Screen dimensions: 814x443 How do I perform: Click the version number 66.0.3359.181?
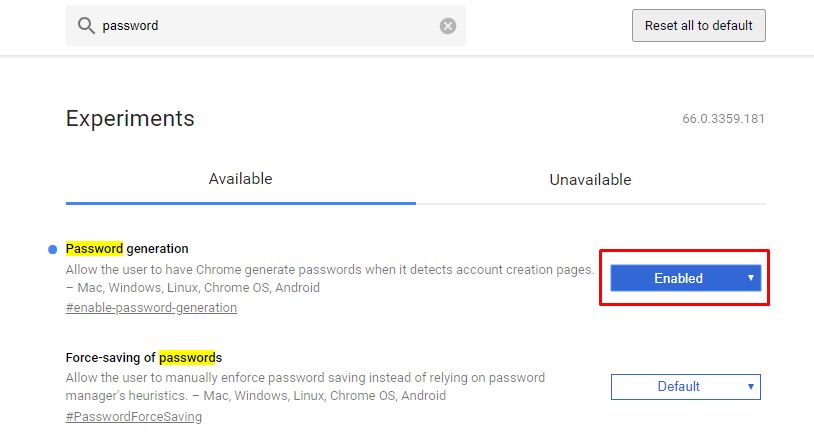point(723,119)
